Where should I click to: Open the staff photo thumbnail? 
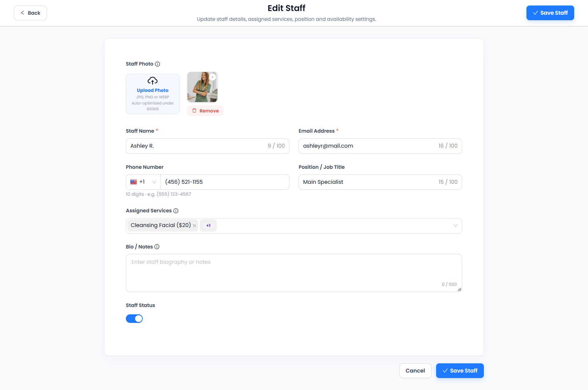202,87
